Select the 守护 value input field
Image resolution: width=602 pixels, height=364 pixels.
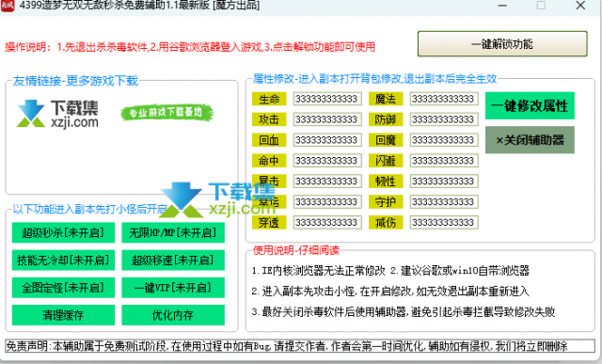444,201
